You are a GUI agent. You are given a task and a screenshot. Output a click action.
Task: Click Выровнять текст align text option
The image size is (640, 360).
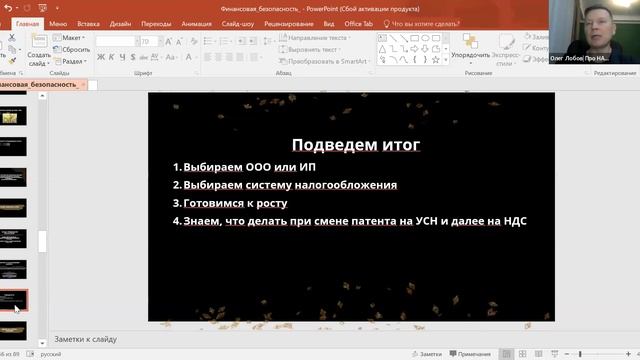[x=310, y=49]
